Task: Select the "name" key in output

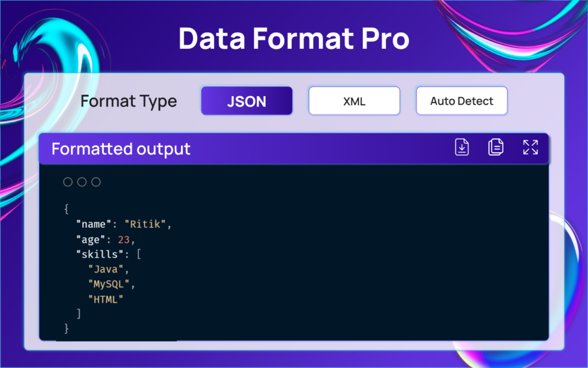Action: click(94, 224)
